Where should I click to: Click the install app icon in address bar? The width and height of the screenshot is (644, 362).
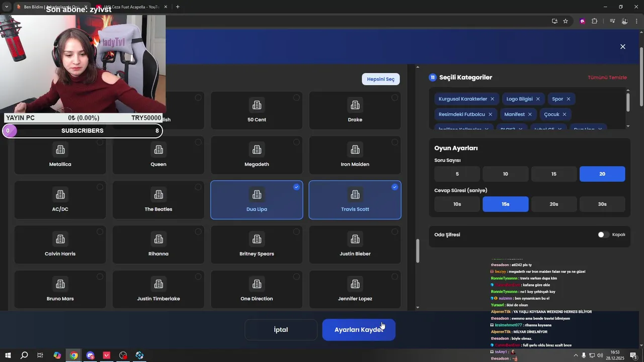(x=554, y=21)
